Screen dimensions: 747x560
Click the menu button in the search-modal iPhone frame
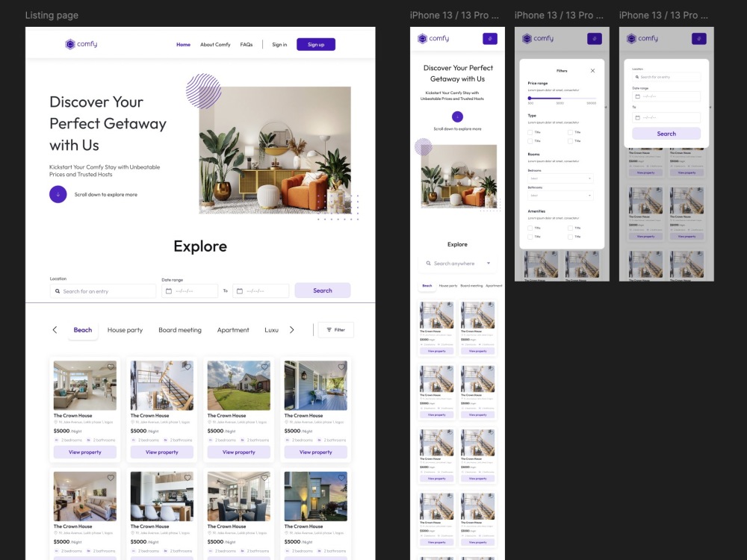click(699, 39)
